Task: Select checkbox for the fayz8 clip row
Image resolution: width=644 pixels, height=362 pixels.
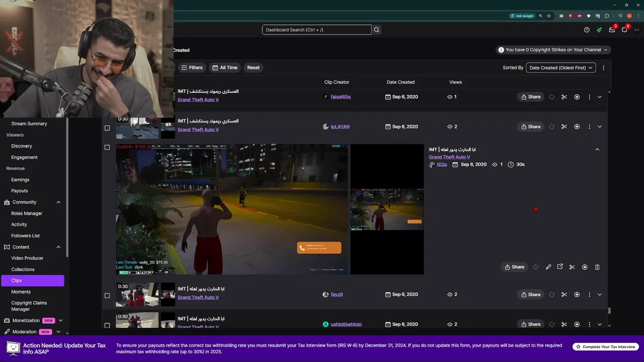Action: pos(107,296)
